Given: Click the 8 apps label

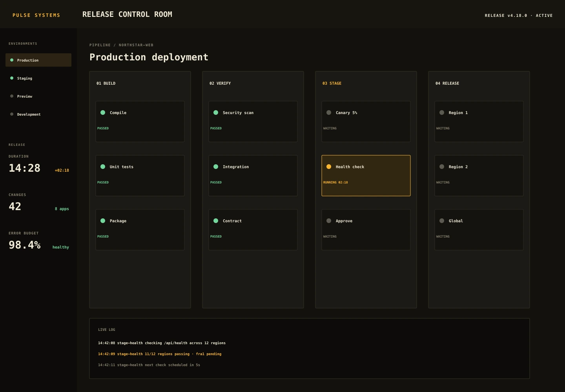Looking at the screenshot, I should click(x=62, y=209).
